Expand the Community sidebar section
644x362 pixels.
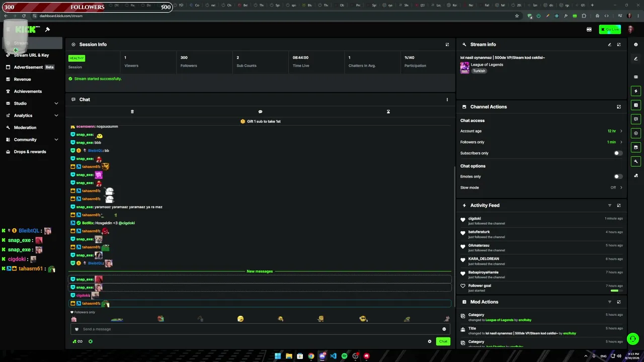point(32,140)
